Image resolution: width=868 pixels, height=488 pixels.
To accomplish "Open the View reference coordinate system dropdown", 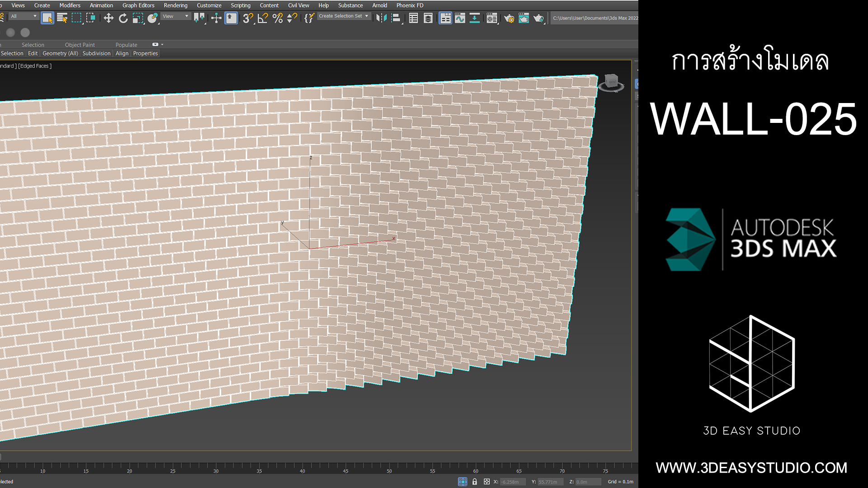I will pyautogui.click(x=175, y=16).
